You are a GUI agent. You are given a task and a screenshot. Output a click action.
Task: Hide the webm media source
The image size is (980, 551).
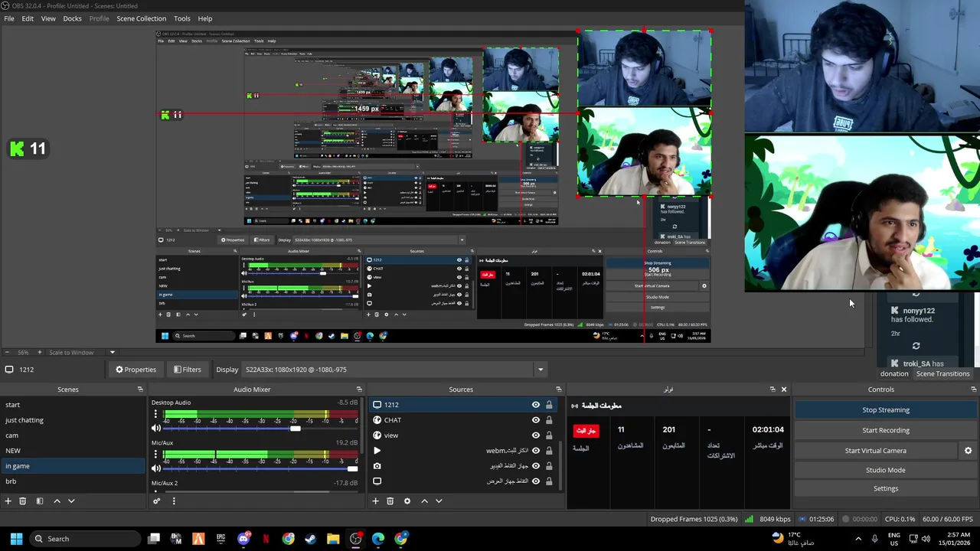536,451
